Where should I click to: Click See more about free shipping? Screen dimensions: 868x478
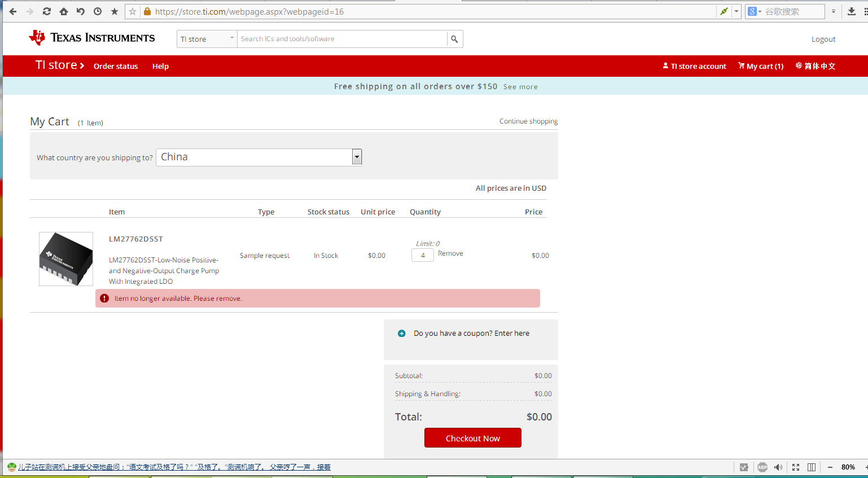tap(520, 87)
